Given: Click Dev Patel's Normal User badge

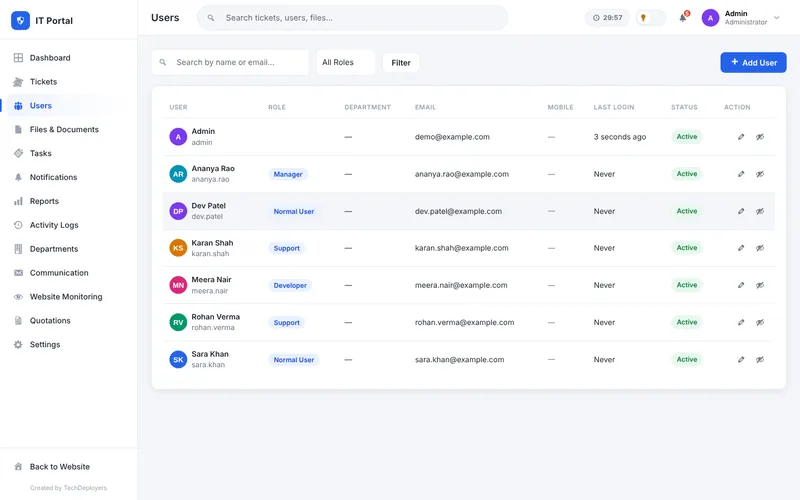Looking at the screenshot, I should coord(293,211).
